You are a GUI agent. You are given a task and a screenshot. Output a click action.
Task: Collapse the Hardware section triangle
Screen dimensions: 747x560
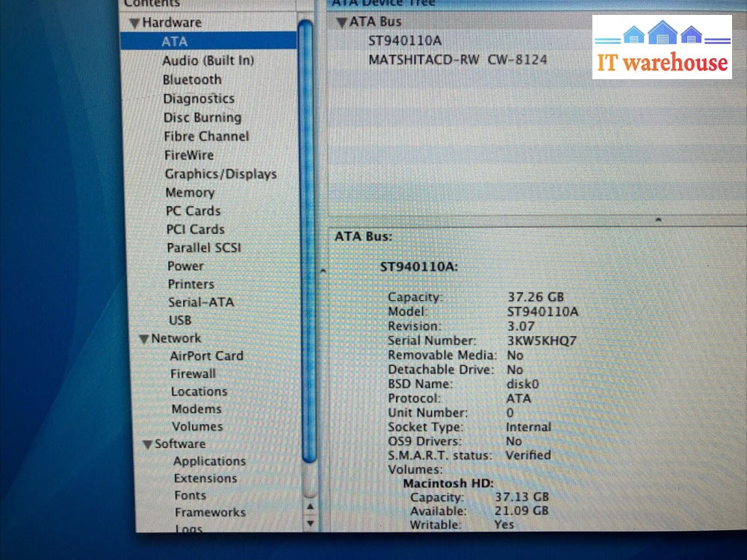[x=134, y=23]
